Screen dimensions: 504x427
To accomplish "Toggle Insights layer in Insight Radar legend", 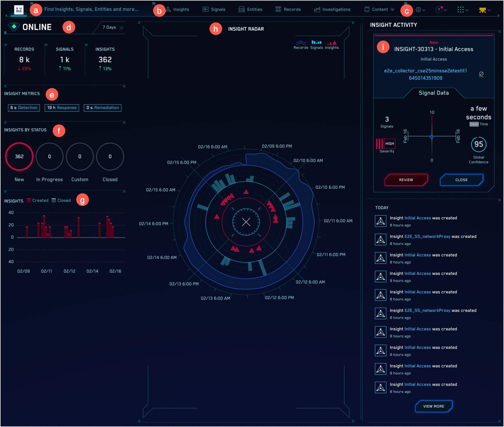I will point(332,45).
